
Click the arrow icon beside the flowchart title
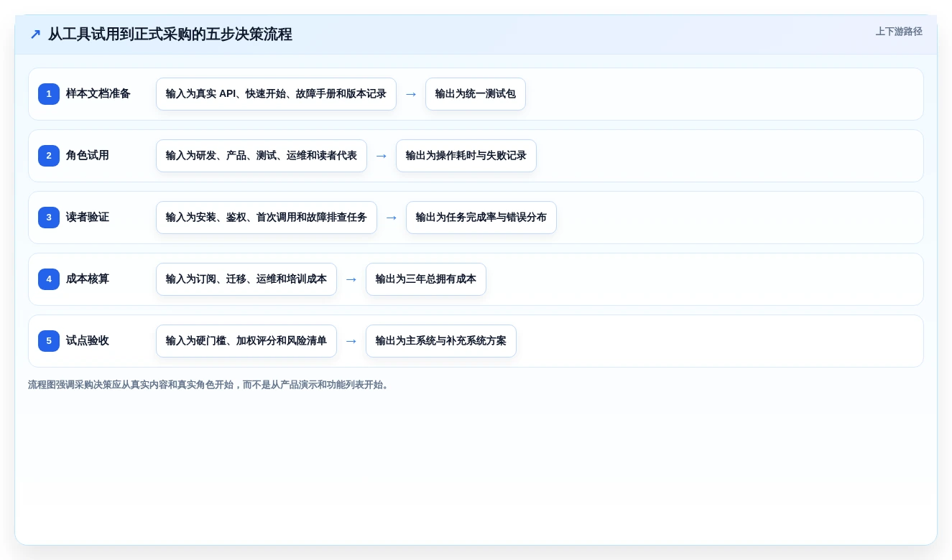[x=35, y=34]
